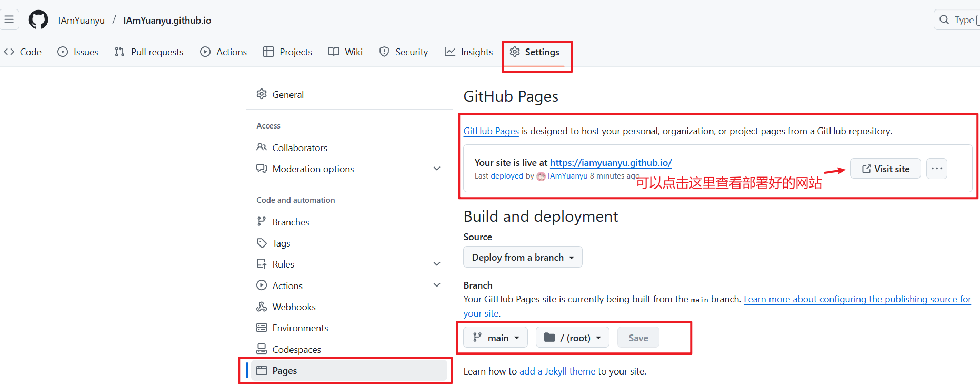
Task: Click the Visit site button
Action: tap(885, 169)
